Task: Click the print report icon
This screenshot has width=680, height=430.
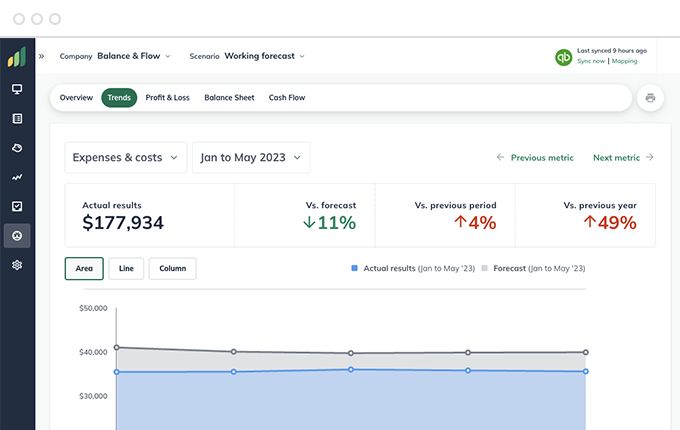Action: (x=650, y=98)
